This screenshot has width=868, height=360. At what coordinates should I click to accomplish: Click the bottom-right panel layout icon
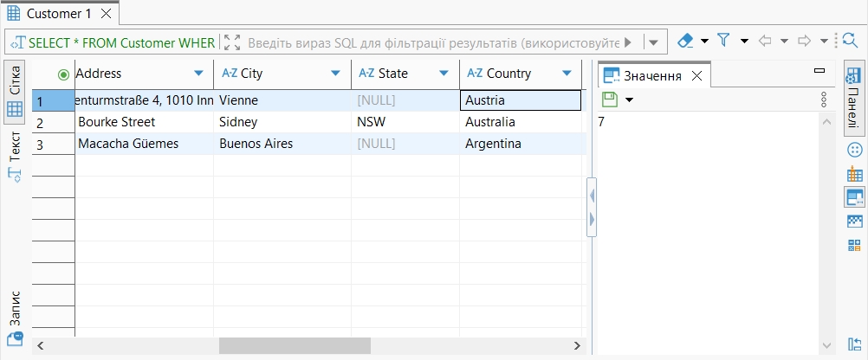855,344
